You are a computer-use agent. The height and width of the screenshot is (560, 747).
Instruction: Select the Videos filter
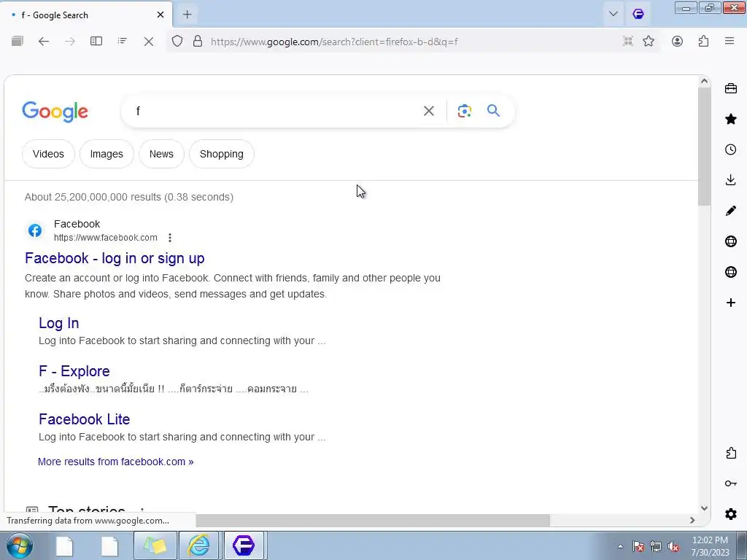[x=49, y=154]
